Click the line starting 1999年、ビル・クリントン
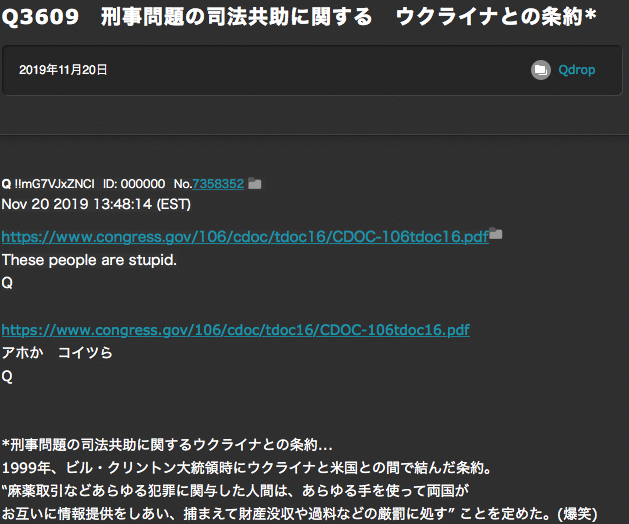 (x=246, y=468)
